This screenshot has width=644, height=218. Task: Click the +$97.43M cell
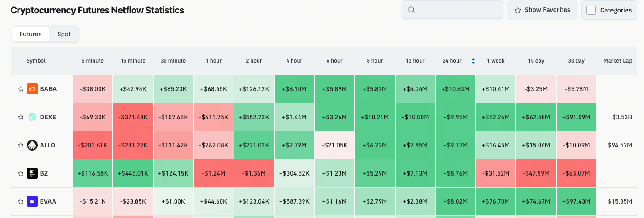click(x=576, y=201)
